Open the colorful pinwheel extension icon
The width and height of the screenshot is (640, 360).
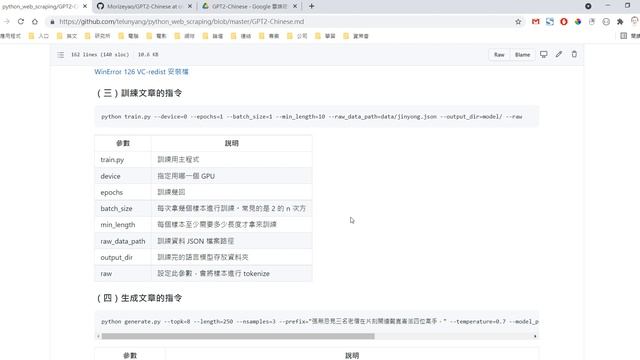tap(578, 22)
